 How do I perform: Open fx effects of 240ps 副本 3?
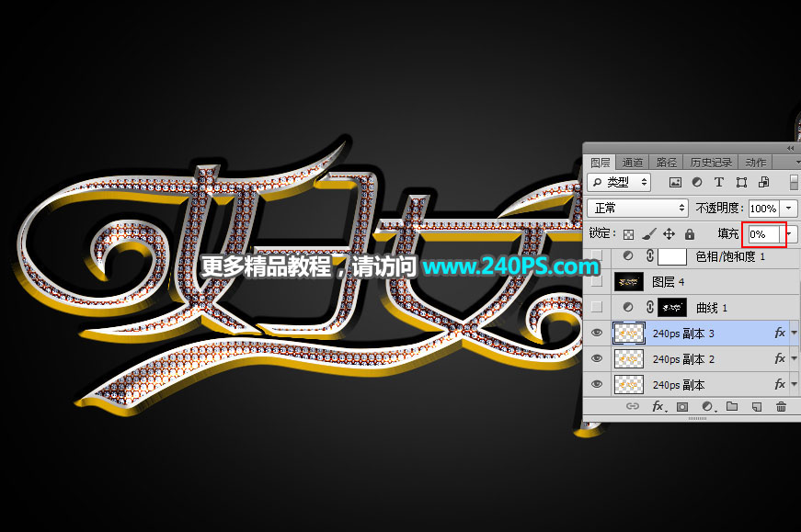click(x=780, y=333)
